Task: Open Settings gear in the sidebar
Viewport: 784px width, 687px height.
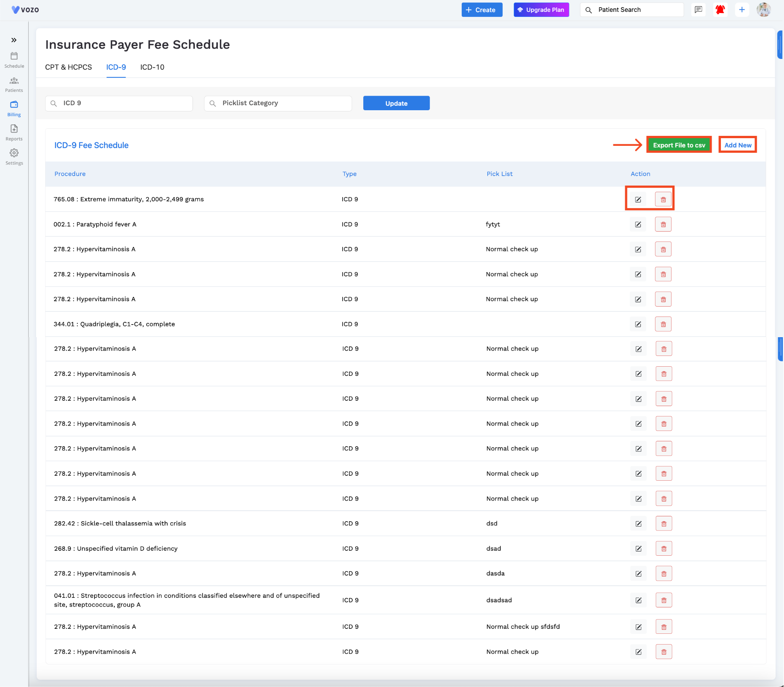Action: pos(14,157)
